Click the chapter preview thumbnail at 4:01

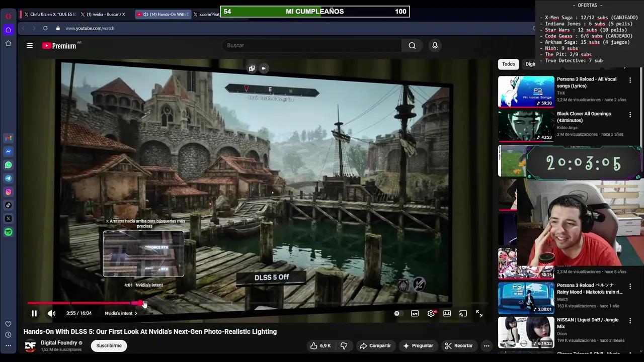[x=143, y=254]
